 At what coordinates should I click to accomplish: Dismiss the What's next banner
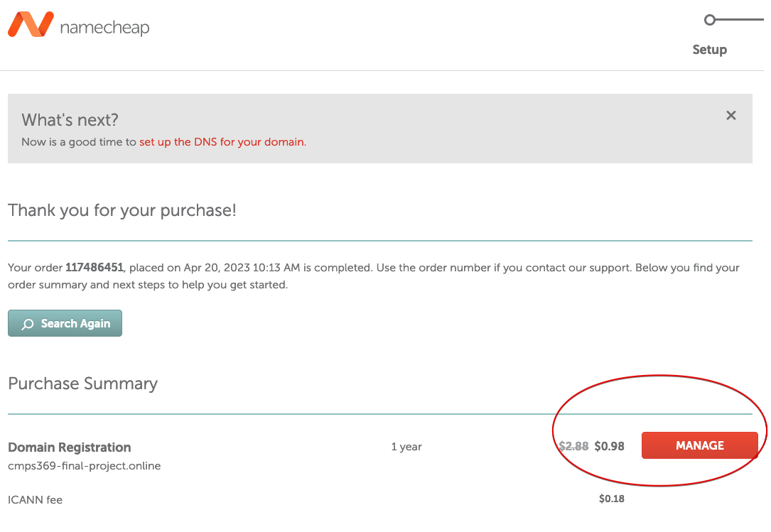coord(730,115)
